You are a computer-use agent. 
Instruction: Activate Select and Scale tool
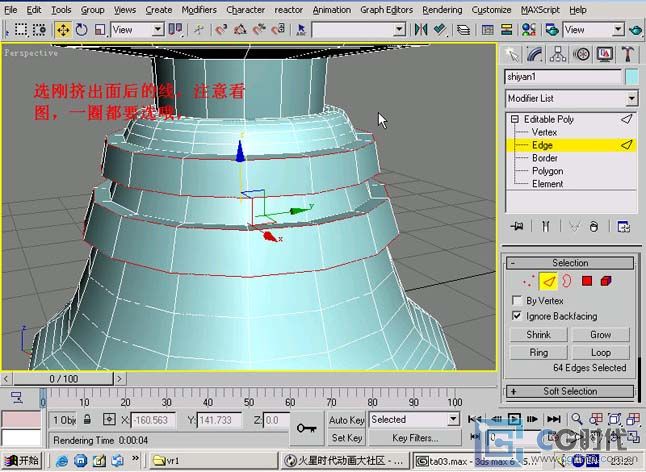[100, 30]
